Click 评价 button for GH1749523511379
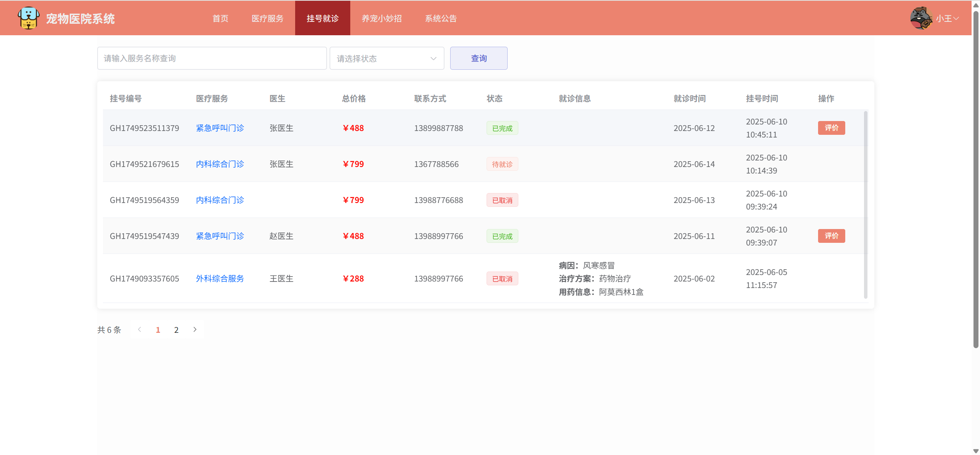The width and height of the screenshot is (980, 455). 831,128
